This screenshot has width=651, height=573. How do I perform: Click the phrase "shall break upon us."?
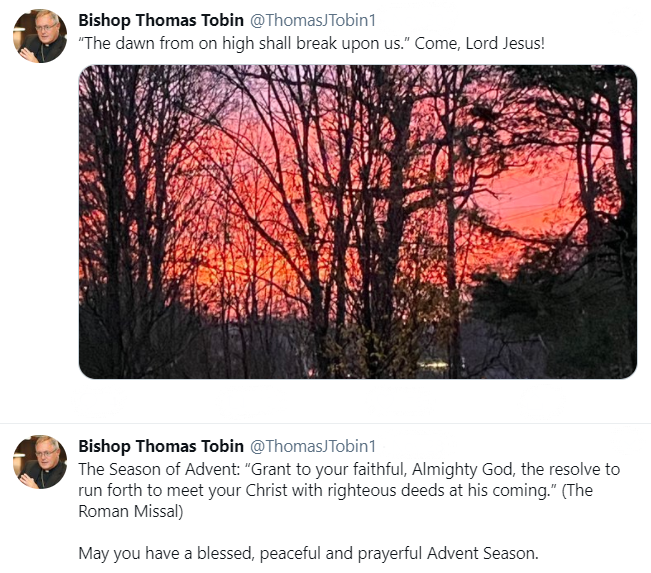click(x=320, y=45)
